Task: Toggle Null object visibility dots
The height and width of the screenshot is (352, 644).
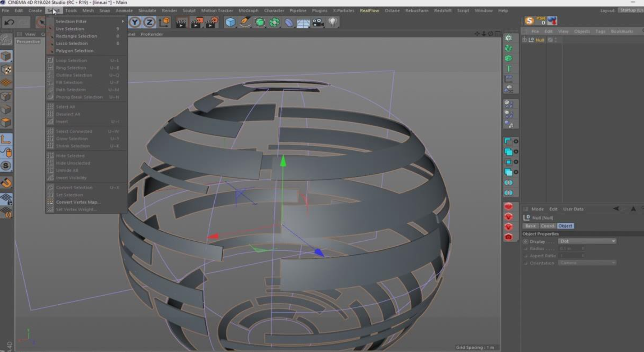Action: pyautogui.click(x=555, y=40)
